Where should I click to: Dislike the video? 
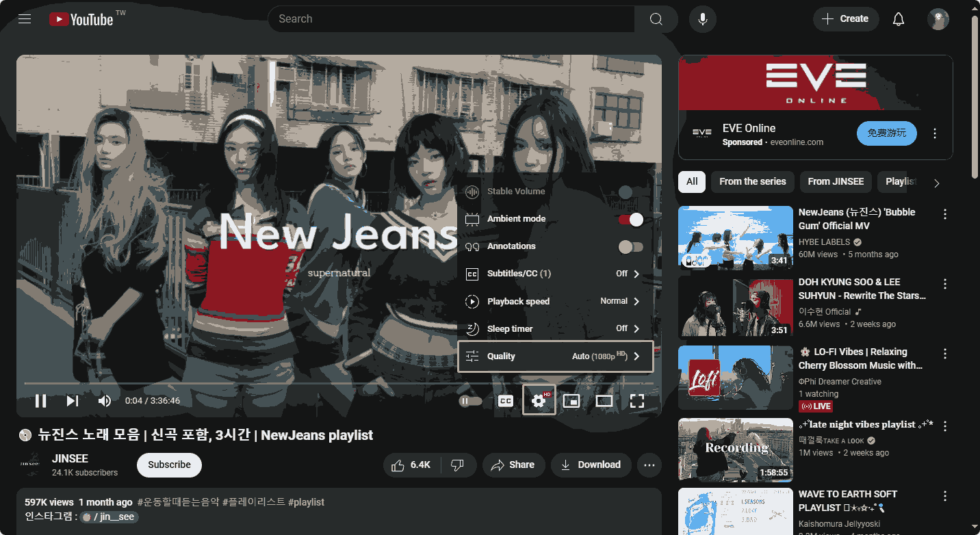coord(458,465)
